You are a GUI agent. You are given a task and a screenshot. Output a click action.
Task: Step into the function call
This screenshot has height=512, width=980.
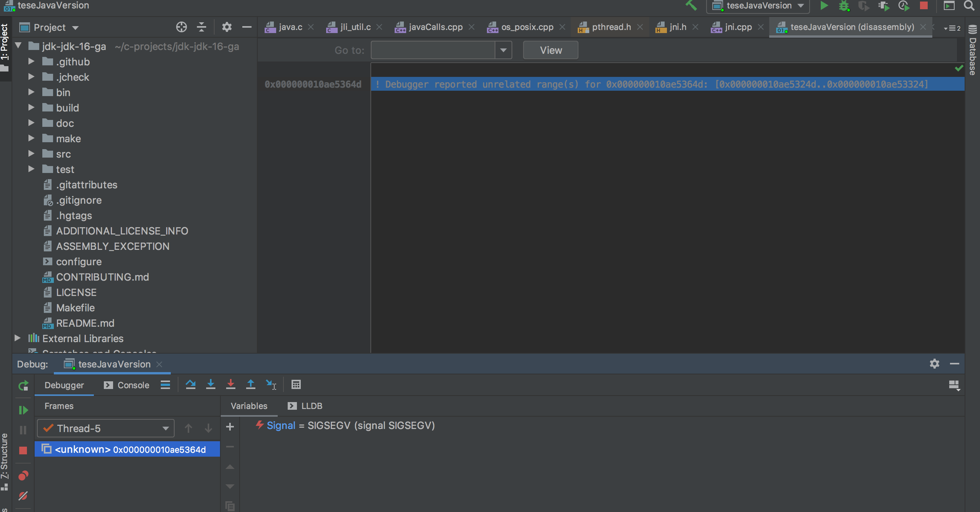pos(210,385)
